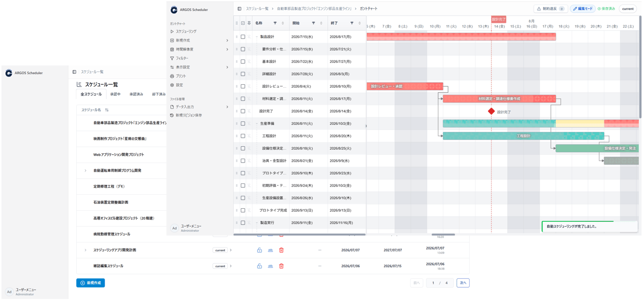644x300 pixels.
Task: Select the 工程設計 gantt bar
Action: [x=524, y=136]
